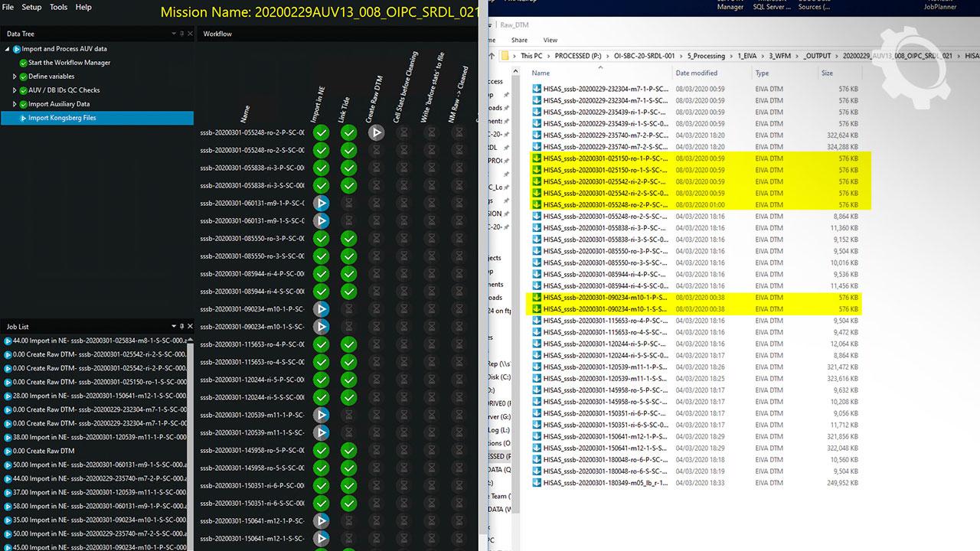The width and height of the screenshot is (980, 551).
Task: Pin the Data Tree panel
Action: point(181,34)
